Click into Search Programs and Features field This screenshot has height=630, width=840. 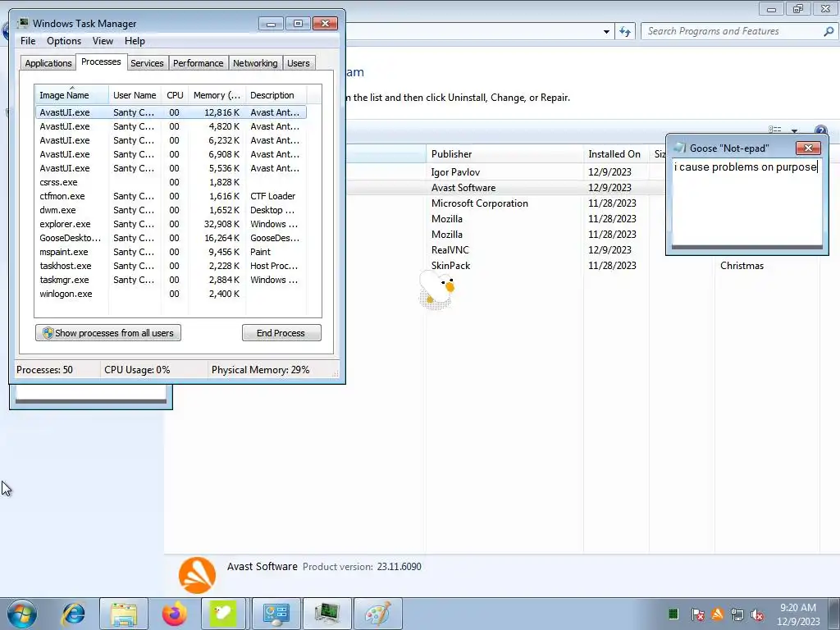pos(733,32)
